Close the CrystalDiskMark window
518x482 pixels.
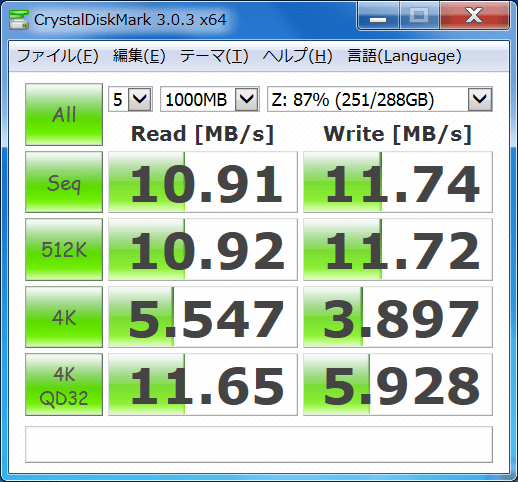(475, 16)
